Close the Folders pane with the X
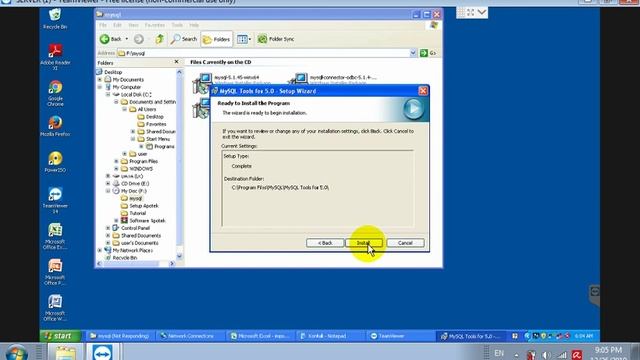 pyautogui.click(x=176, y=62)
